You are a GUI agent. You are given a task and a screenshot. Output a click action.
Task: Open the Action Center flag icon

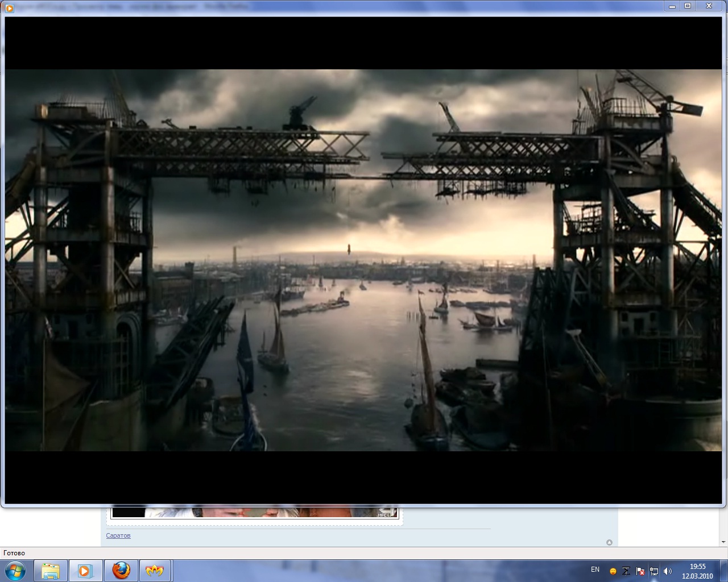pos(640,571)
